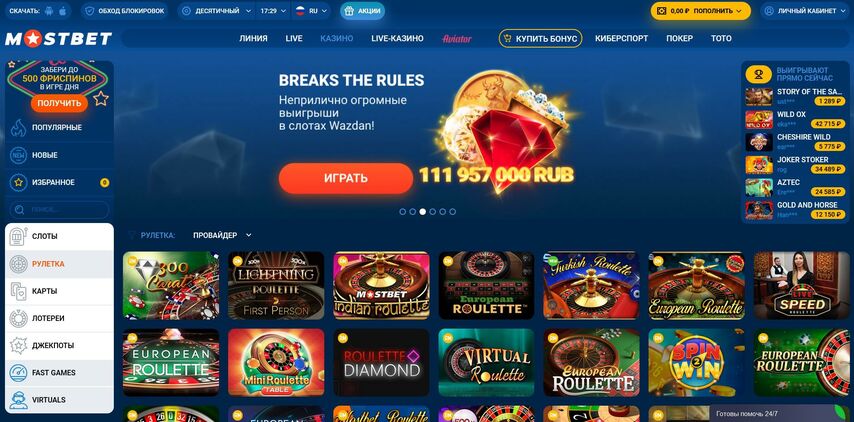Viewport: 854px width, 422px height.
Task: Click the Apple download icon
Action: point(63,11)
